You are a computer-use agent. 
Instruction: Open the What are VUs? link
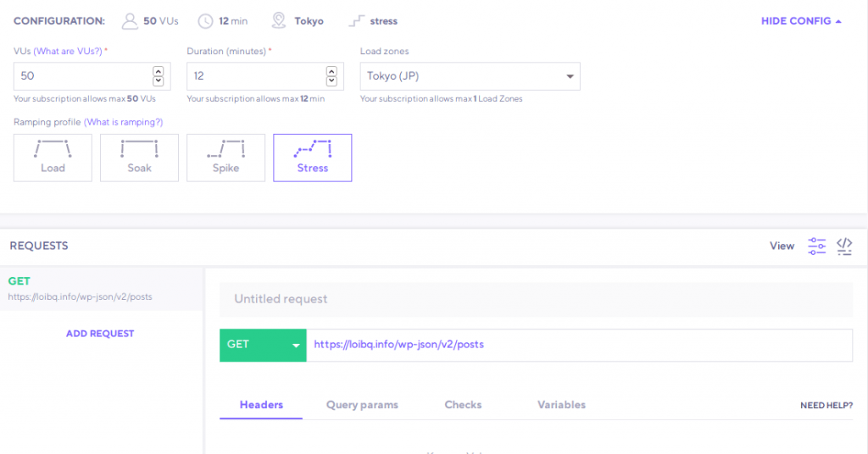[x=68, y=51]
